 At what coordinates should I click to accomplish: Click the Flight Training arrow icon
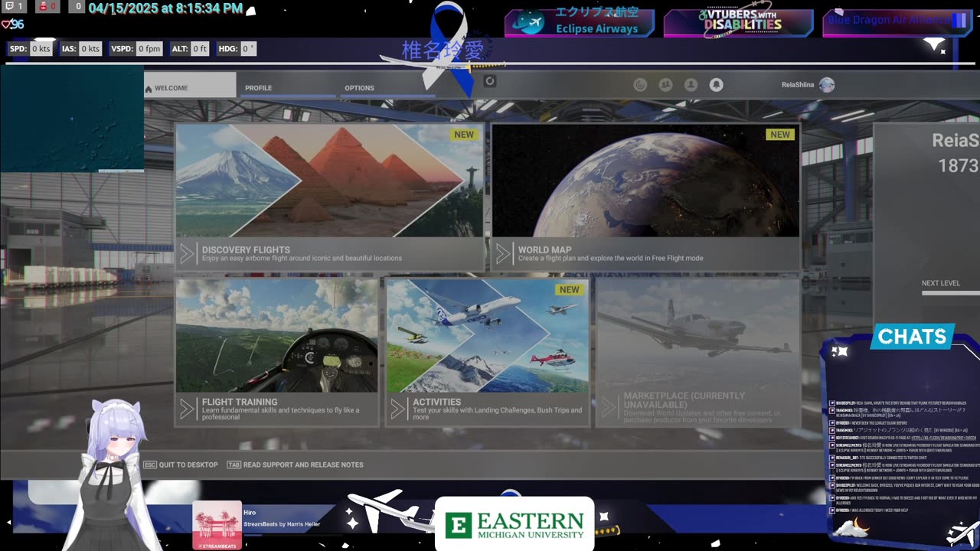point(188,409)
